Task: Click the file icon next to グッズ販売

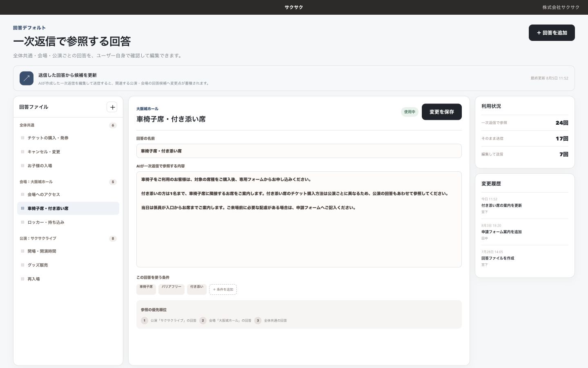Action: point(22,265)
